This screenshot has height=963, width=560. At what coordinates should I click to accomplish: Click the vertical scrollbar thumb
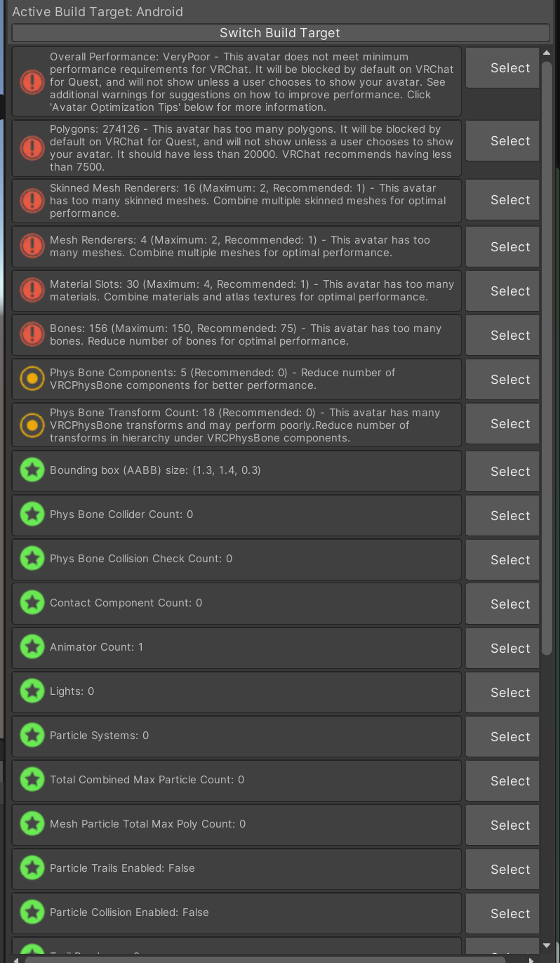(x=547, y=351)
